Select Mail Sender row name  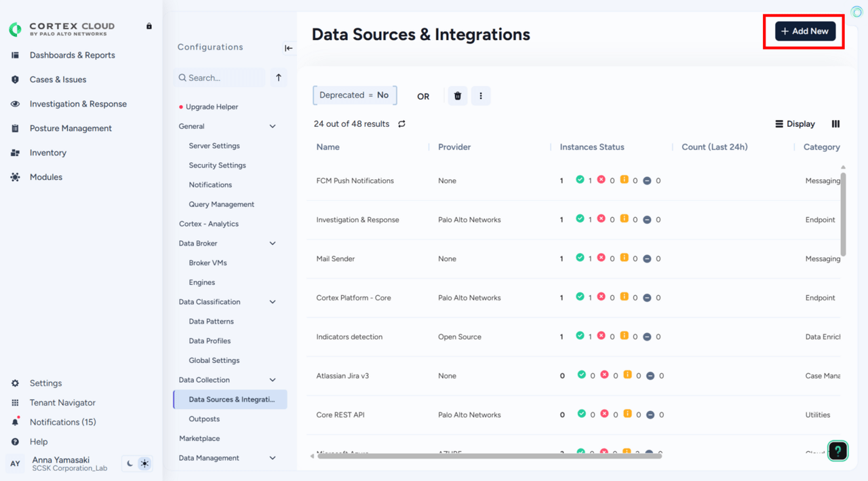coord(336,259)
